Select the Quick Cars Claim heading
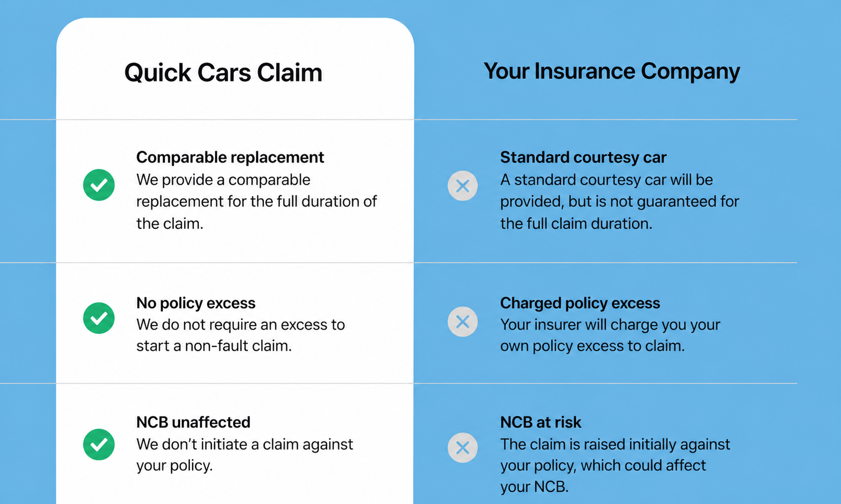Viewport: 841px width, 504px height. click(223, 73)
